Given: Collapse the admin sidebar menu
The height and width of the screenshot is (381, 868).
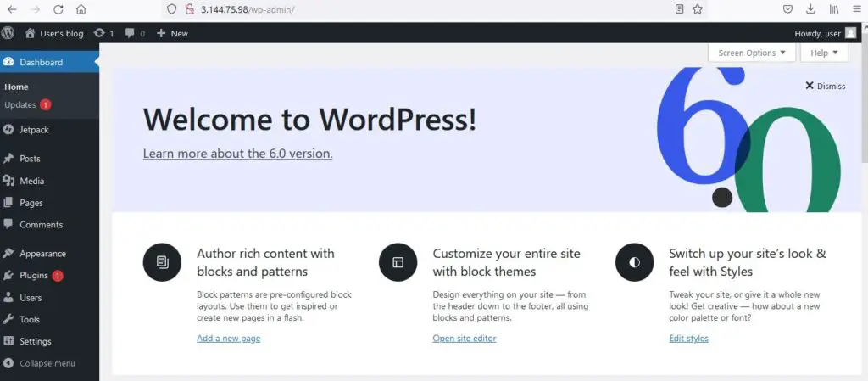Looking at the screenshot, I should 39,363.
